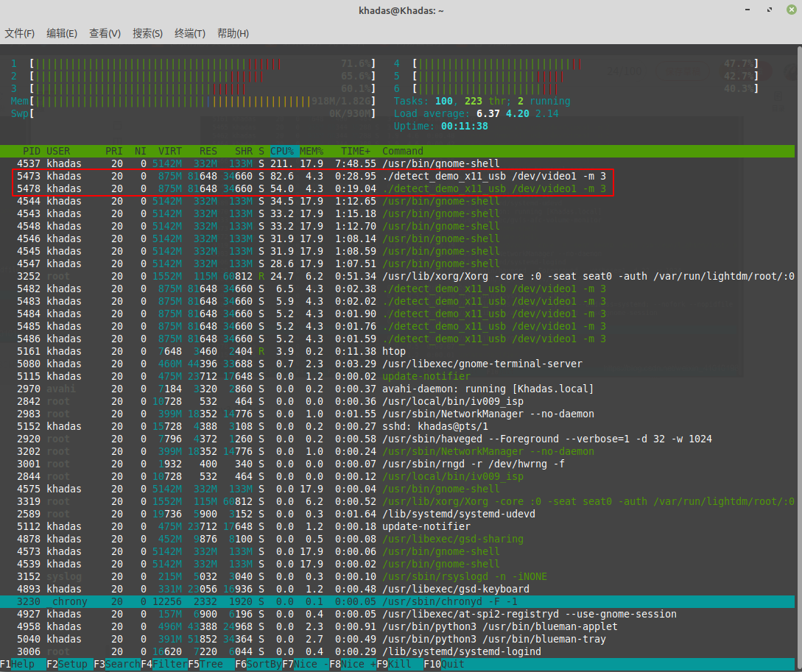
Task: Select process 4958 blueman-applet row
Action: pyautogui.click(x=398, y=627)
